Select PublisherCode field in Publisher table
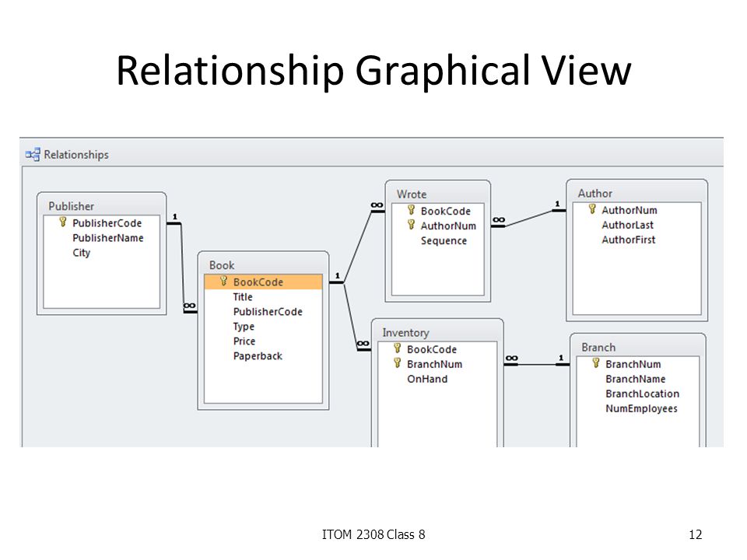Image resolution: width=747 pixels, height=560 pixels. (101, 223)
